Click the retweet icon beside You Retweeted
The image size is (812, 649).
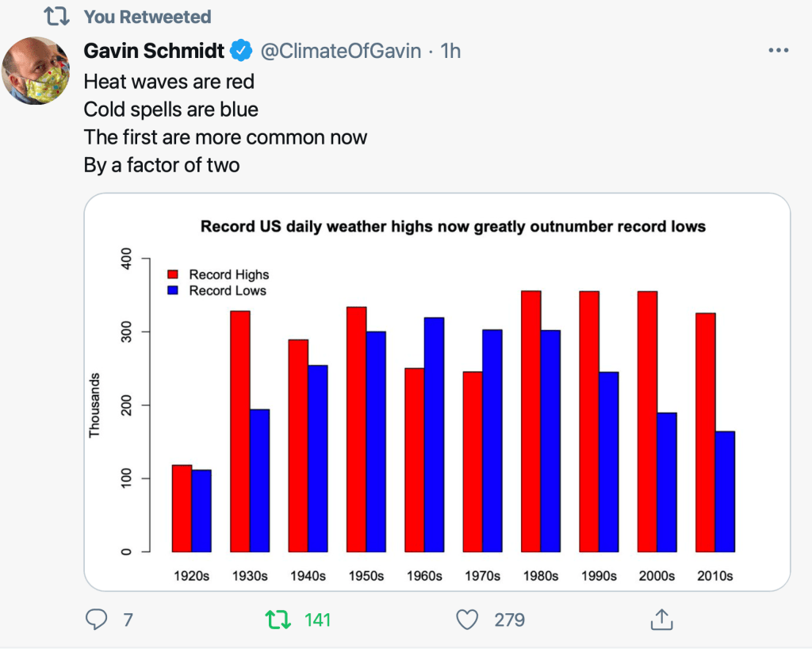[56, 17]
